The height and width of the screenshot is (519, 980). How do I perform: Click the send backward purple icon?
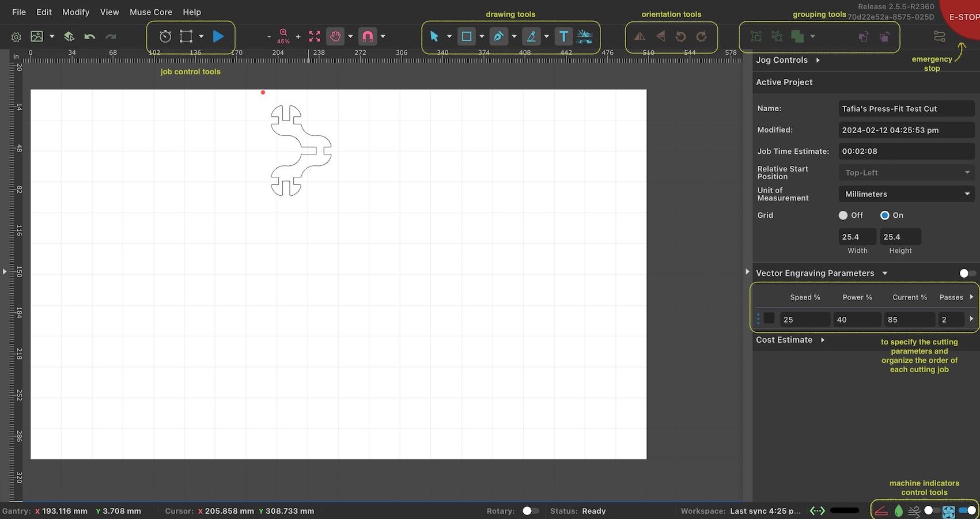coord(884,37)
